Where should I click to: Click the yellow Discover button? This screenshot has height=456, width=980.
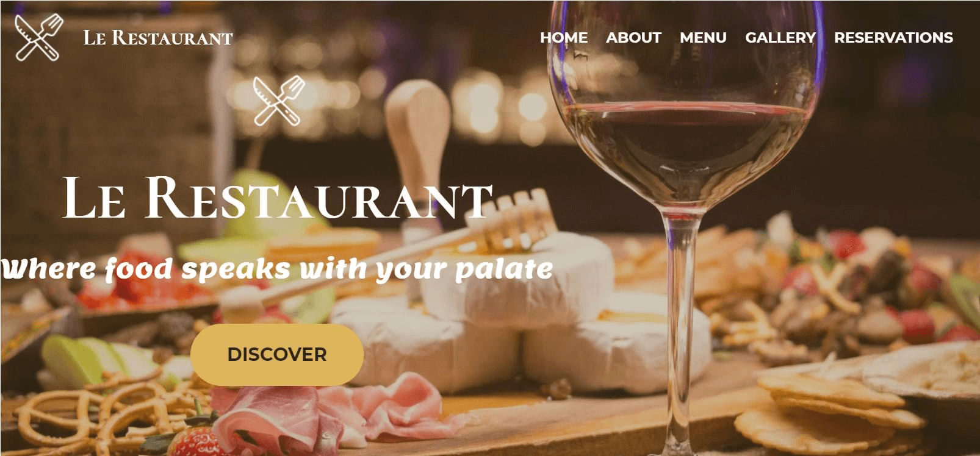point(277,354)
